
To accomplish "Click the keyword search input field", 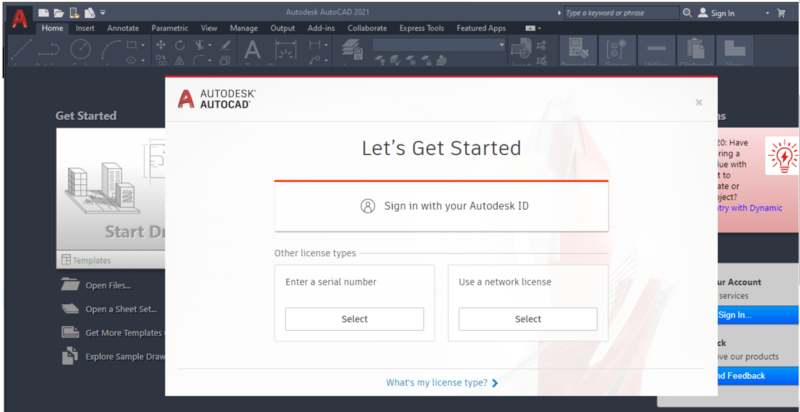I will 622,13.
